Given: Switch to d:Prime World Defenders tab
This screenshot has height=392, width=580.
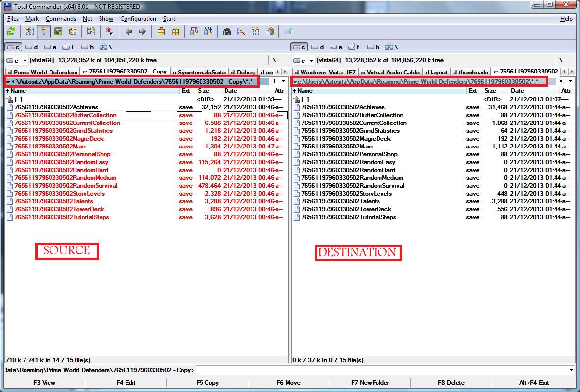Looking at the screenshot, I should click(43, 72).
